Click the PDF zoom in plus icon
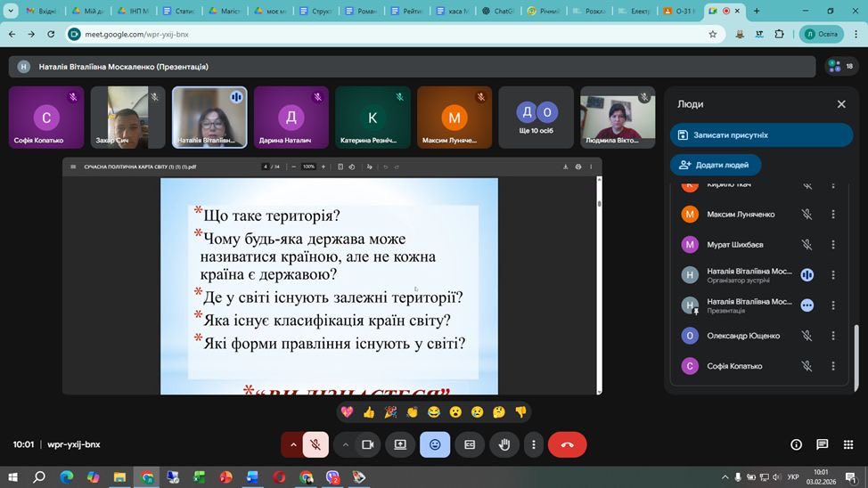The image size is (868, 488). coord(323,167)
